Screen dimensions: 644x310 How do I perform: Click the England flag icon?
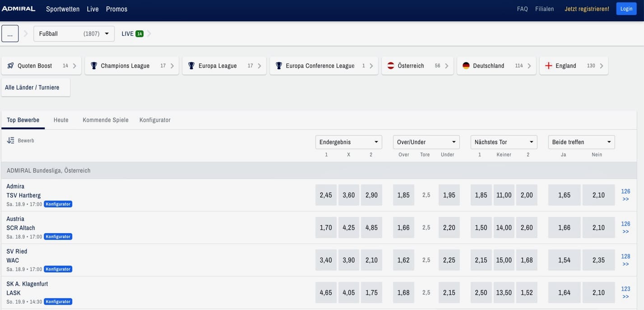coord(548,66)
